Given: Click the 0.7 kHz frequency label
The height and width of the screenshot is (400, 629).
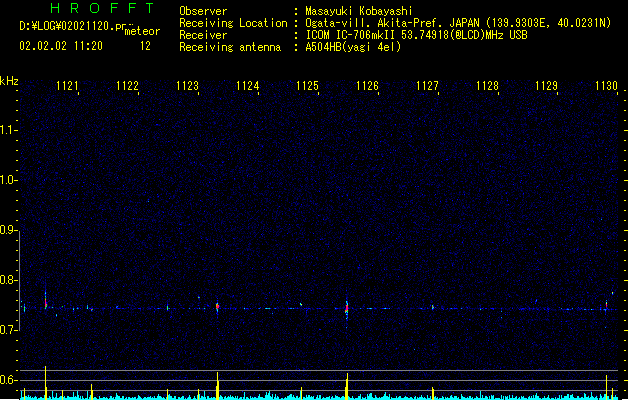Looking at the screenshot, I should click(8, 330).
